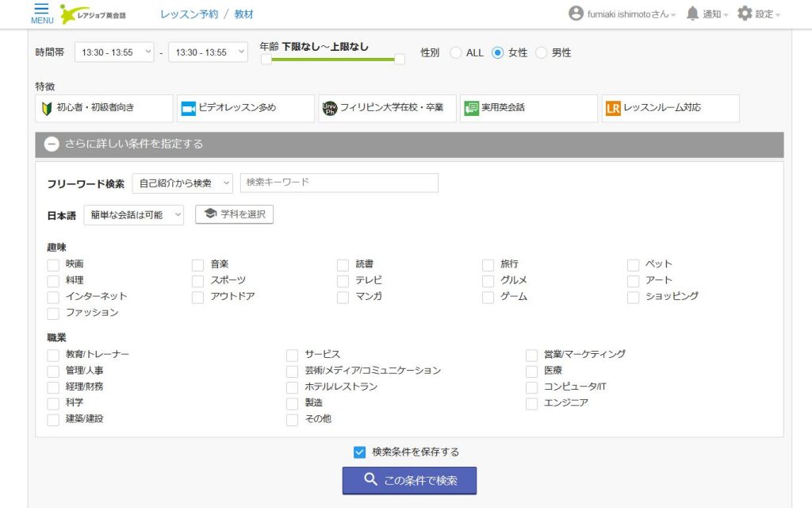Select the 男性 gender radio button
Viewport: 812px width, 508px height.
(x=542, y=53)
